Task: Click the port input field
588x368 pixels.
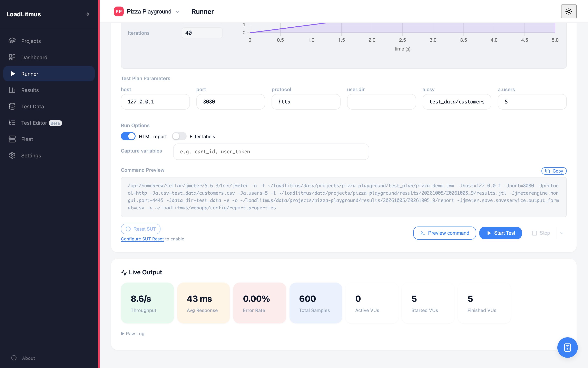Action: pos(231,102)
